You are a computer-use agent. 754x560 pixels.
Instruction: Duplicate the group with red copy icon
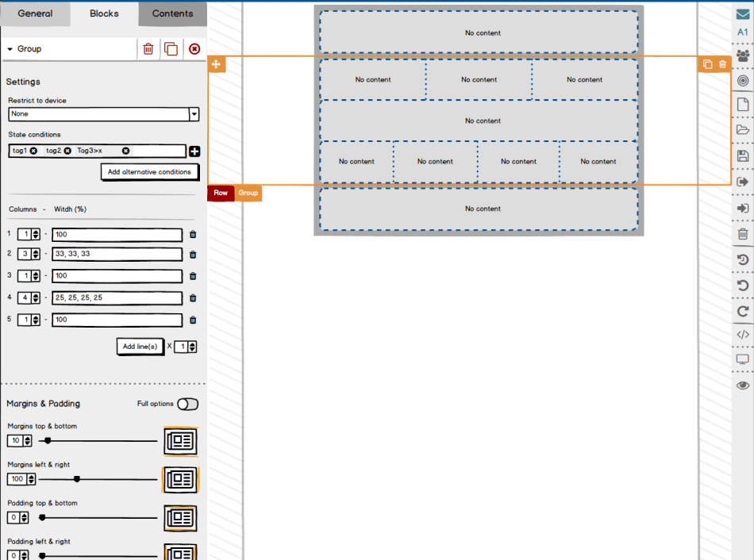point(171,49)
